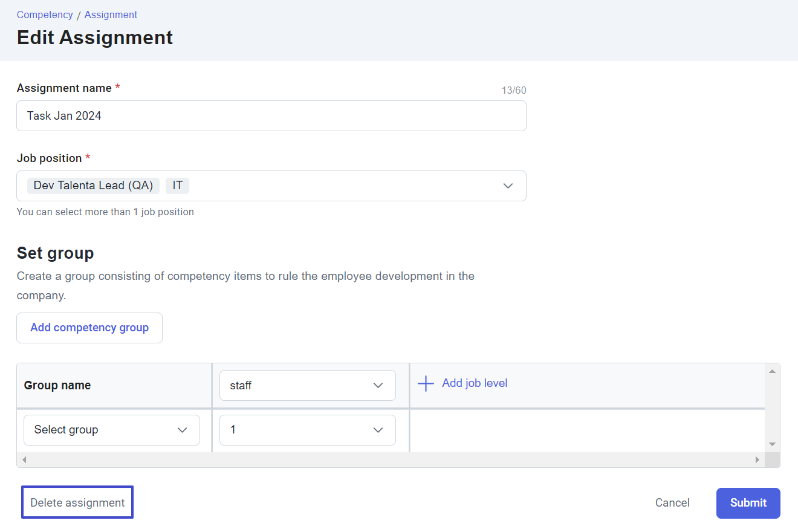This screenshot has width=798, height=532.
Task: Click the 13/60 character counter
Action: [514, 91]
